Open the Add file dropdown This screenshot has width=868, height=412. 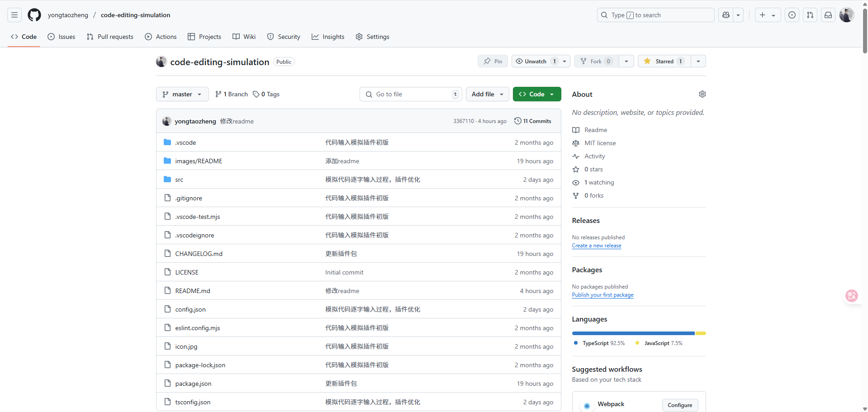tap(488, 94)
